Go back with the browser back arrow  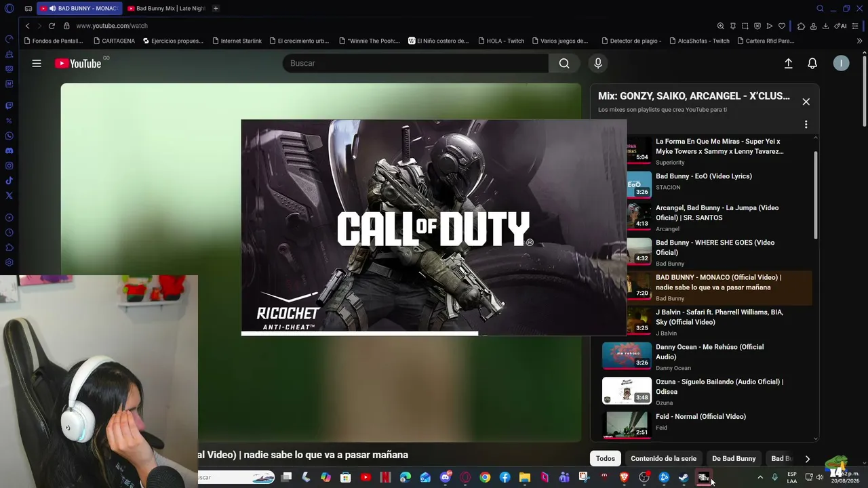click(x=27, y=26)
